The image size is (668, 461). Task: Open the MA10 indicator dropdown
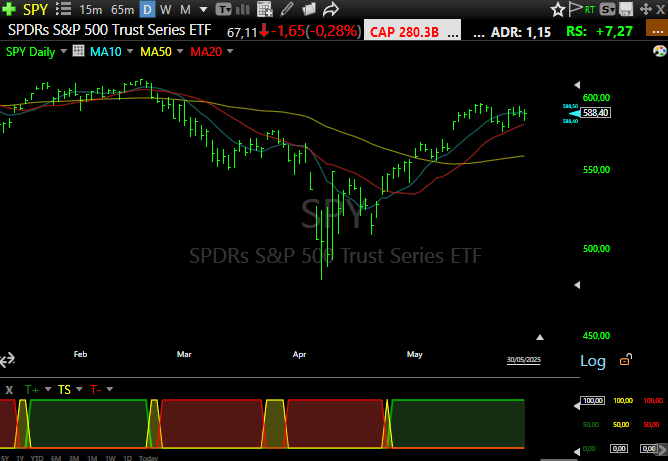click(x=130, y=51)
